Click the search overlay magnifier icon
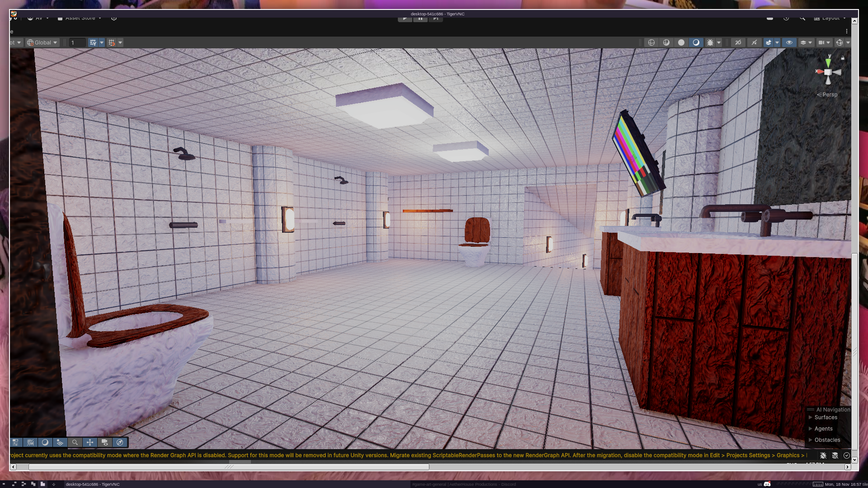 pos(75,442)
